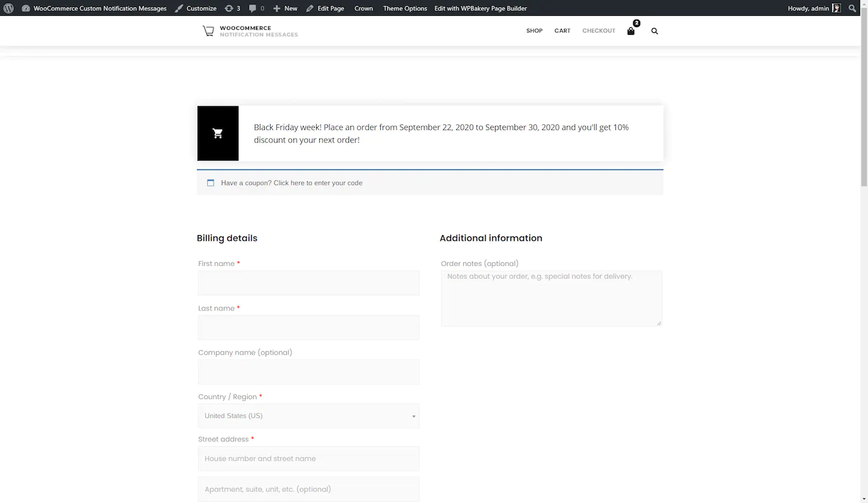Open Country / Region dropdown
868x503 pixels.
point(309,416)
